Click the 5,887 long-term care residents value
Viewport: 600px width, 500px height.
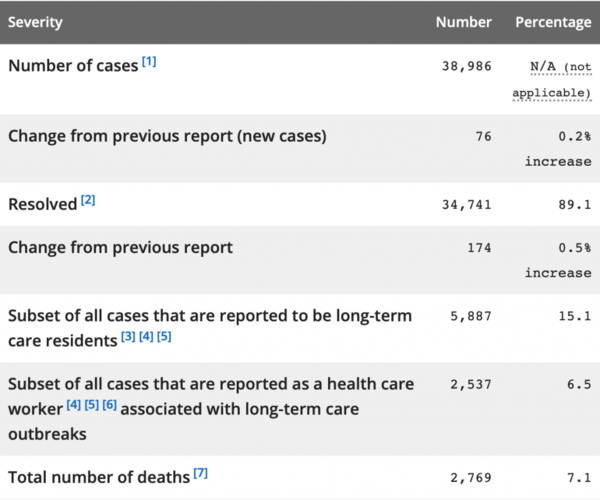[470, 316]
